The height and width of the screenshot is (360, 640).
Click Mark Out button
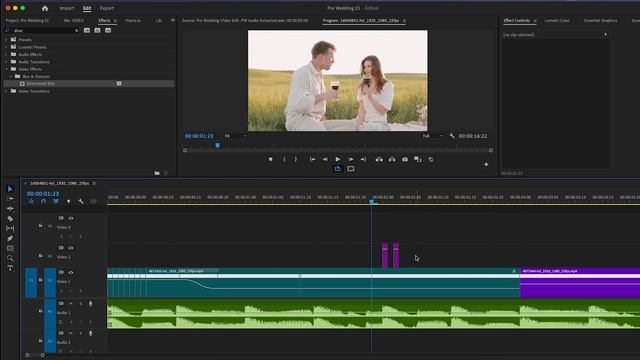coord(296,159)
